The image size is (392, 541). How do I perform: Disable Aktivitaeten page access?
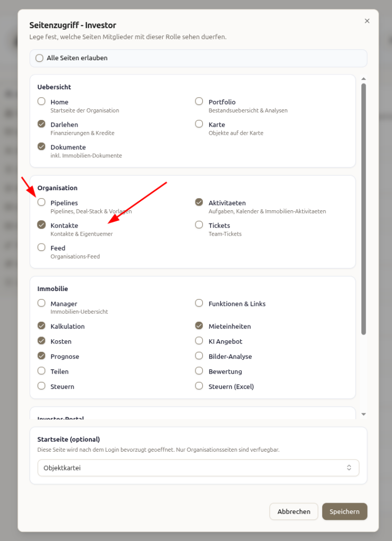tap(199, 202)
